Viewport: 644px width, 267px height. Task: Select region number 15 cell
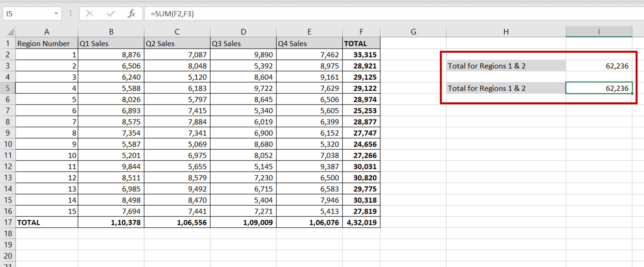coord(47,211)
